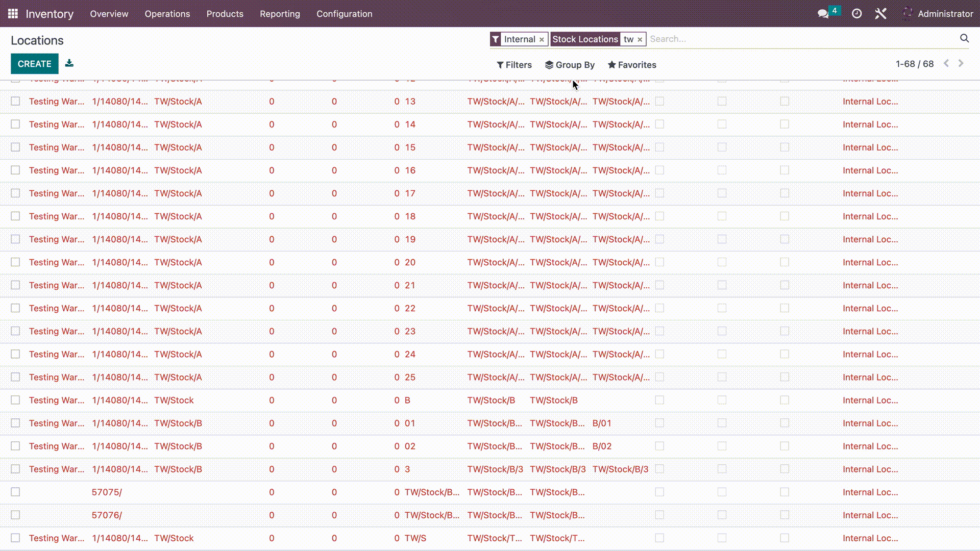Remove the Internal filter tag
This screenshot has height=551, width=980.
[x=542, y=39]
